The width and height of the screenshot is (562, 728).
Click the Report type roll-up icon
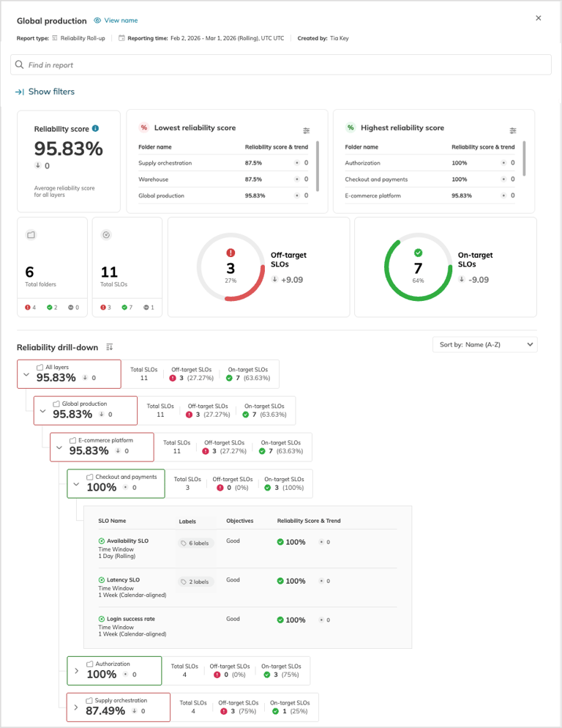pyautogui.click(x=55, y=38)
